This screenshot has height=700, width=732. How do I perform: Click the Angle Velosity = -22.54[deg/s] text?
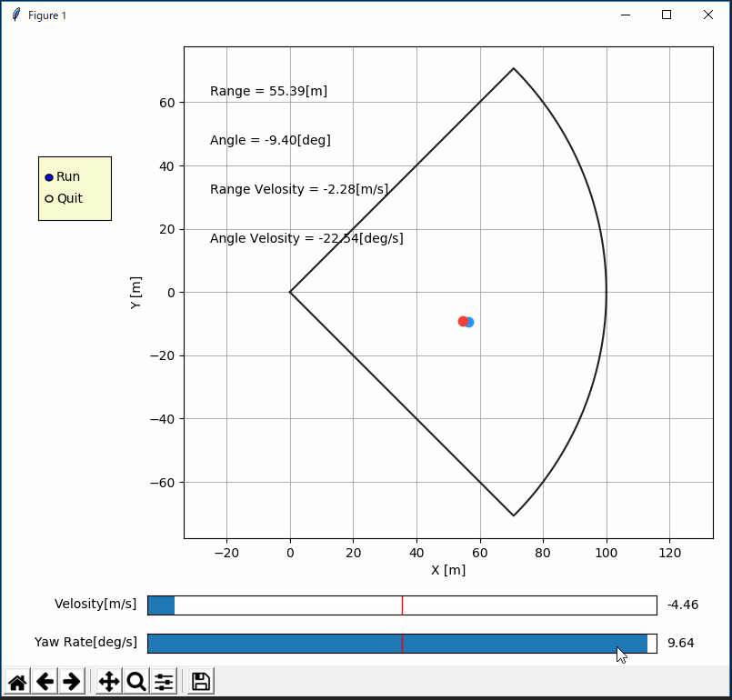click(x=306, y=238)
